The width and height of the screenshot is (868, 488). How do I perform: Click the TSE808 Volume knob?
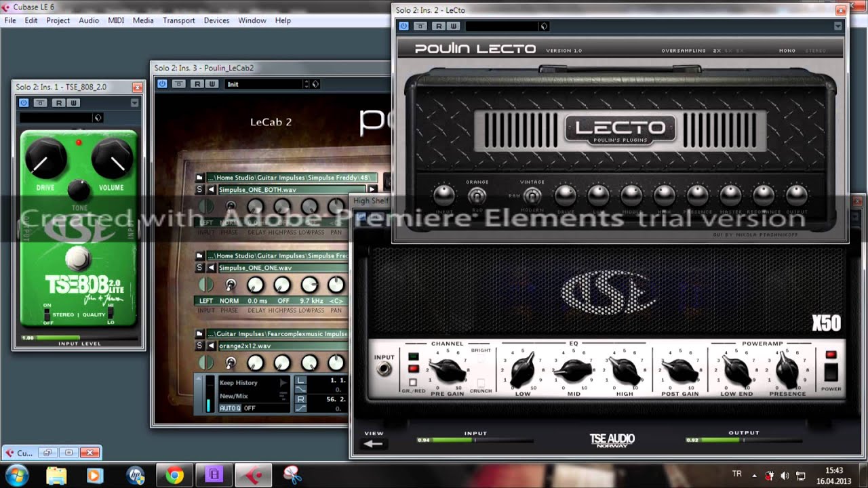(112, 159)
